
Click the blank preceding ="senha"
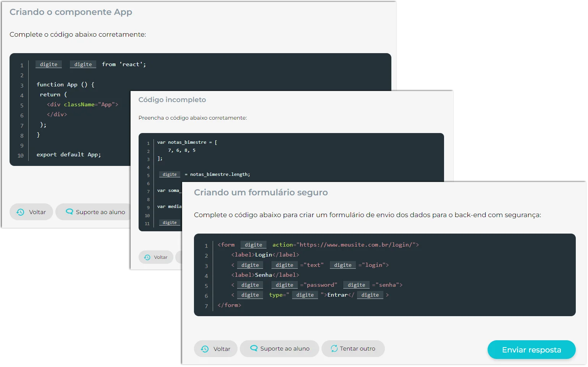click(356, 285)
